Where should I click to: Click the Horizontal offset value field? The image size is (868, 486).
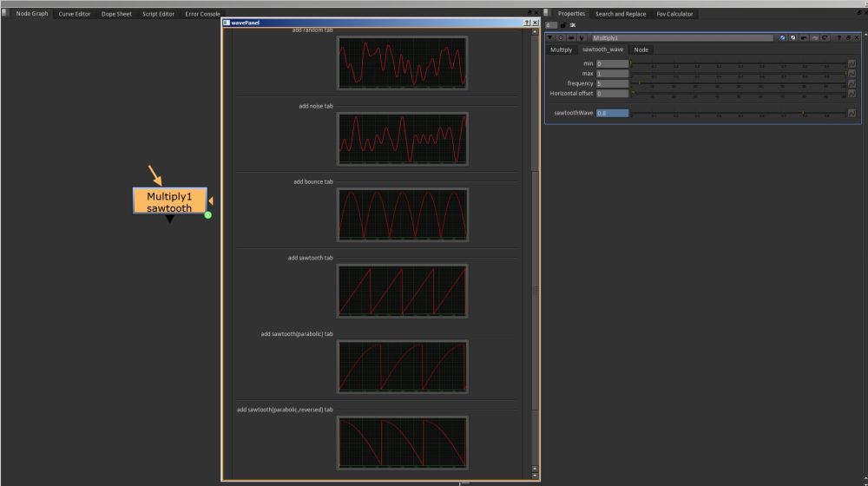click(x=612, y=94)
